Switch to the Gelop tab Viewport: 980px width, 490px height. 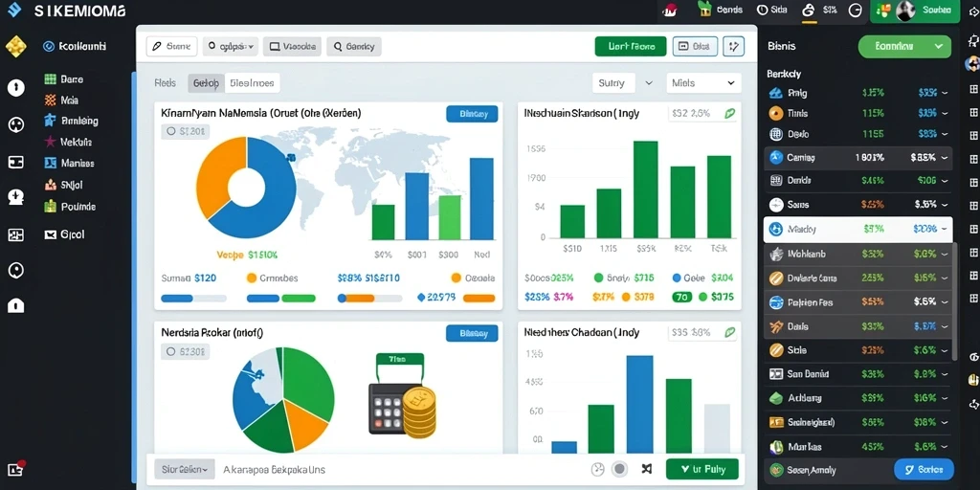click(206, 83)
